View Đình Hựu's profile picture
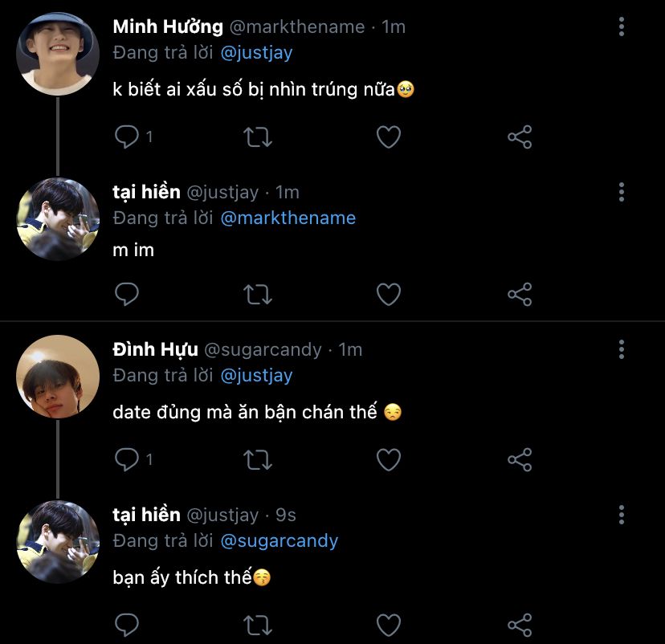 click(x=58, y=376)
